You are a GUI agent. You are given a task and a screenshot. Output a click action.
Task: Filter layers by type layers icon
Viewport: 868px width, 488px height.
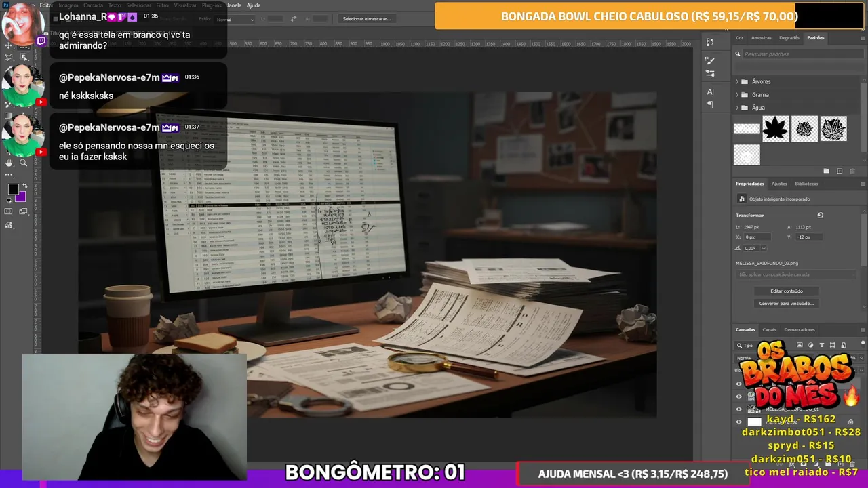(x=822, y=346)
